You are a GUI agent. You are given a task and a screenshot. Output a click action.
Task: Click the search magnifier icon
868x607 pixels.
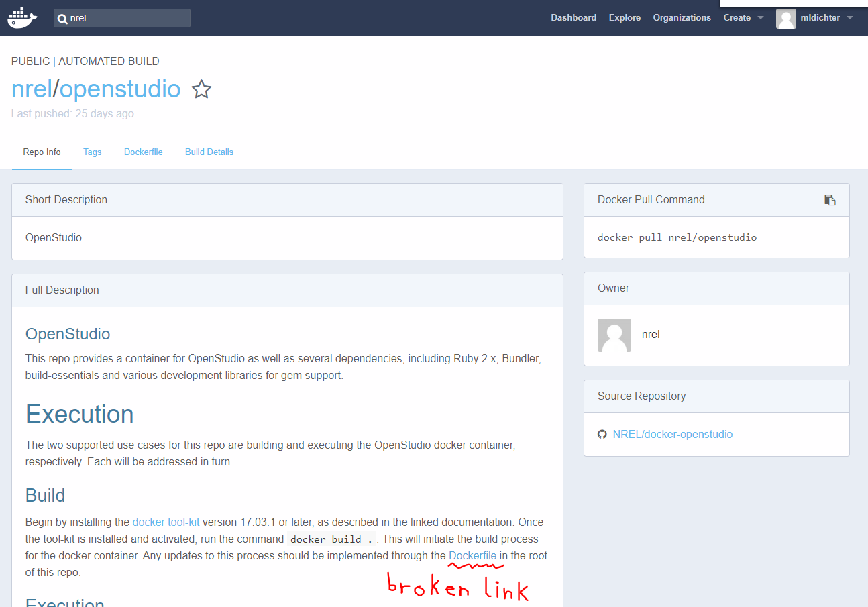pyautogui.click(x=62, y=18)
